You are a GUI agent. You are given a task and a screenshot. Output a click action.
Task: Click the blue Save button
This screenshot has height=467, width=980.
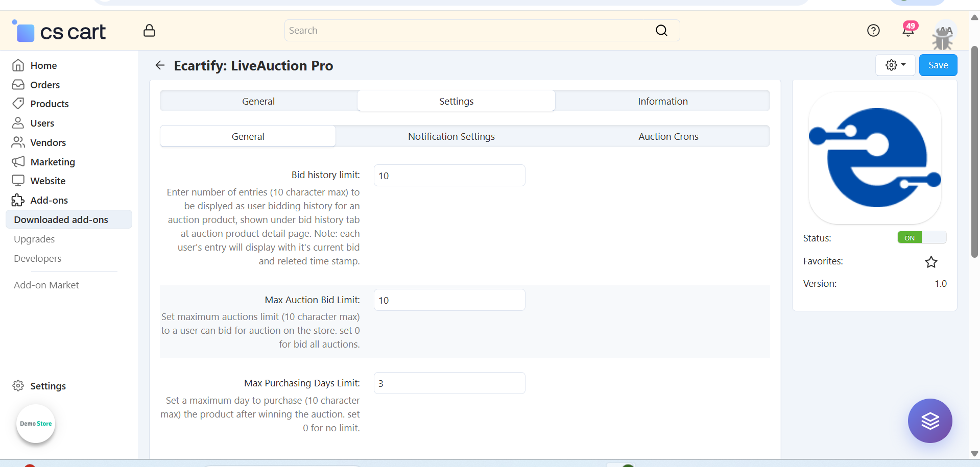(938, 65)
